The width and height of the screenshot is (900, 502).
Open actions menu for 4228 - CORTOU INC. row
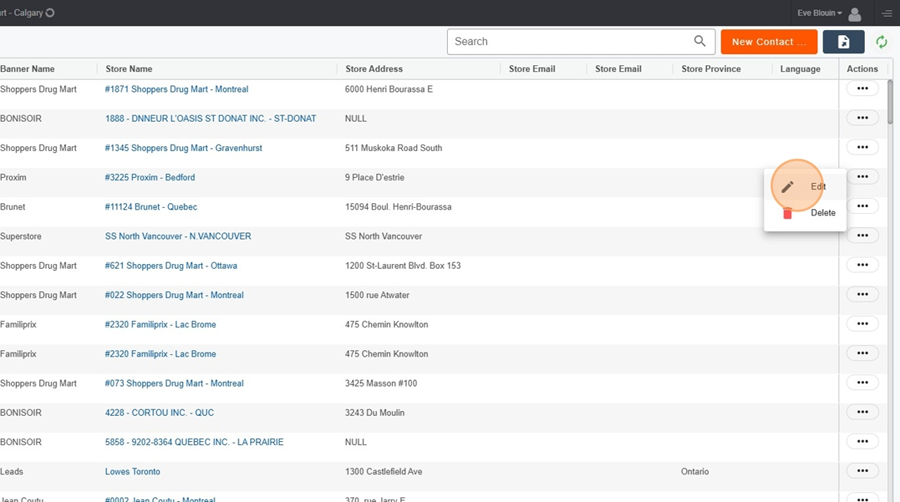862,412
